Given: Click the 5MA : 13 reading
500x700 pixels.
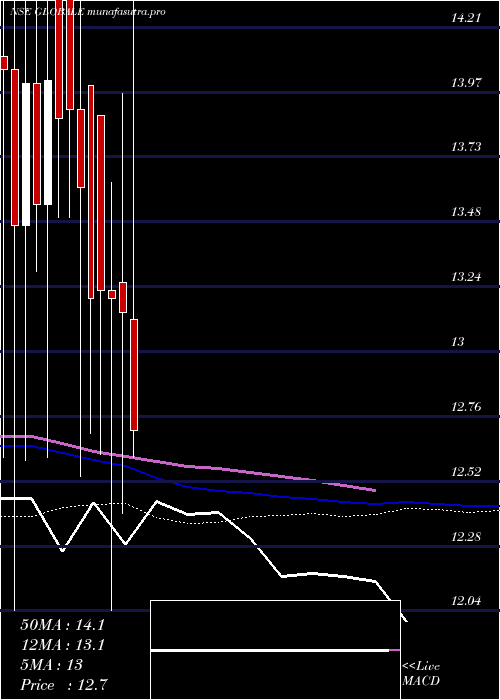Looking at the screenshot, I should [51, 665].
